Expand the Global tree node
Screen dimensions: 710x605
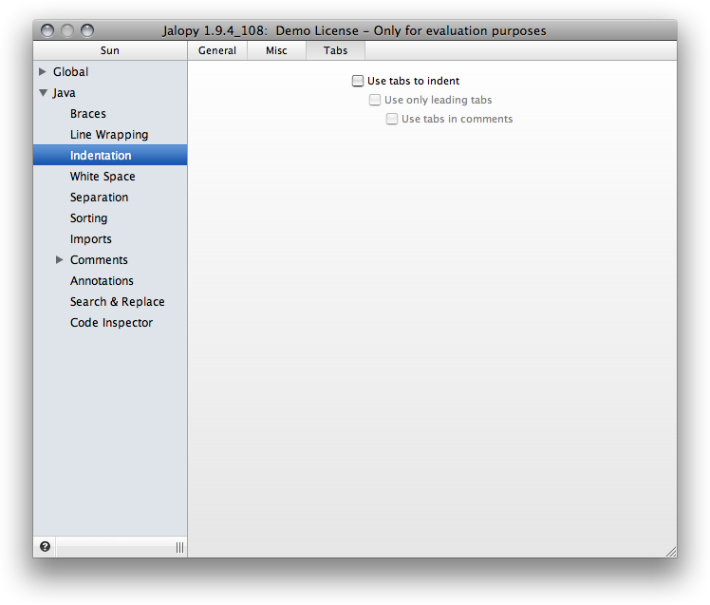click(x=43, y=72)
